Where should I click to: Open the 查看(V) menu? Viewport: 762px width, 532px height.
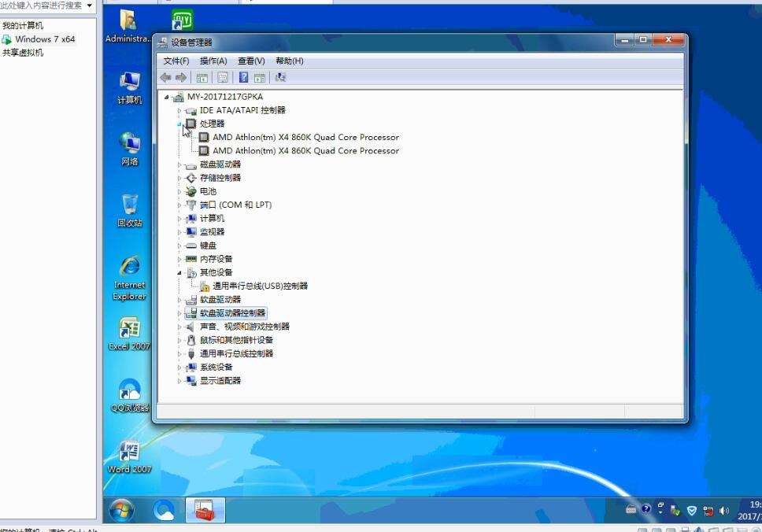tap(251, 61)
